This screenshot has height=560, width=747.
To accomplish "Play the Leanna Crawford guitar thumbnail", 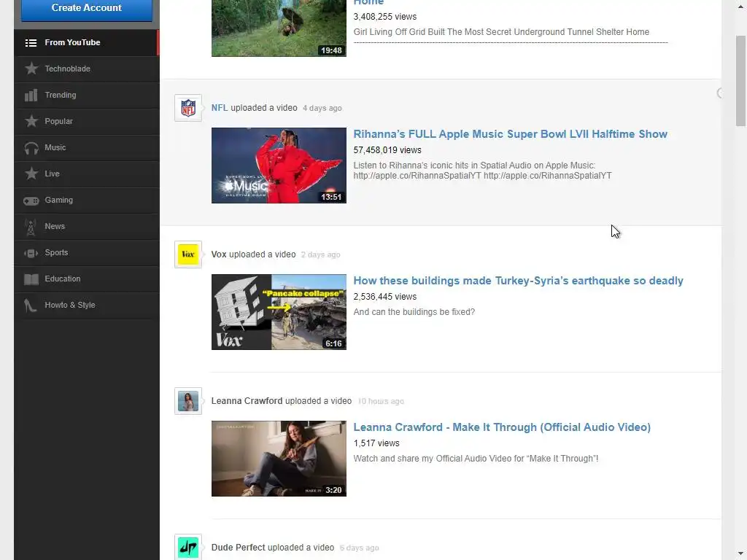I will (279, 459).
